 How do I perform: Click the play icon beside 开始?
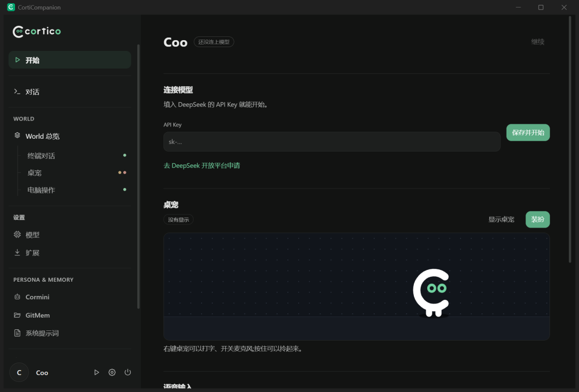[17, 60]
